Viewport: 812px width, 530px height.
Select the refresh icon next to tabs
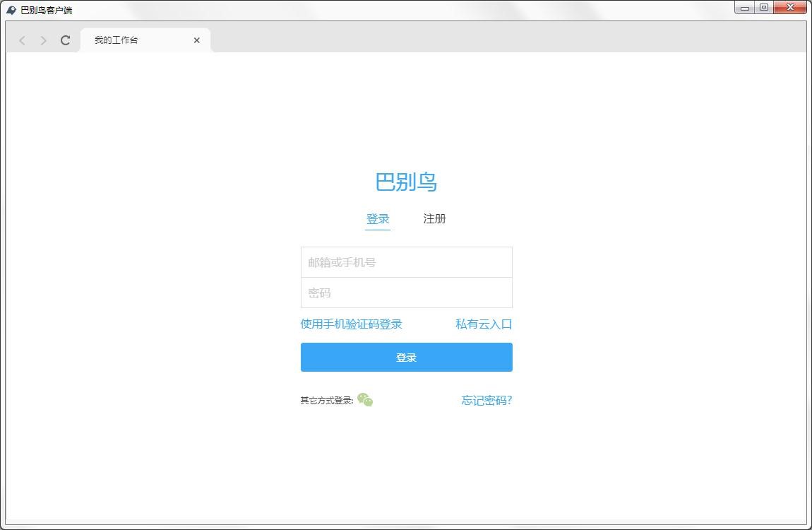(65, 40)
